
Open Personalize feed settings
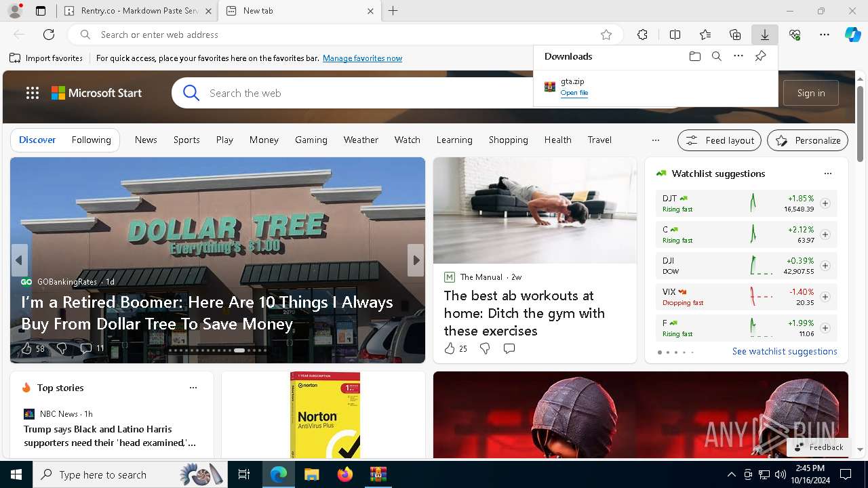pos(808,140)
